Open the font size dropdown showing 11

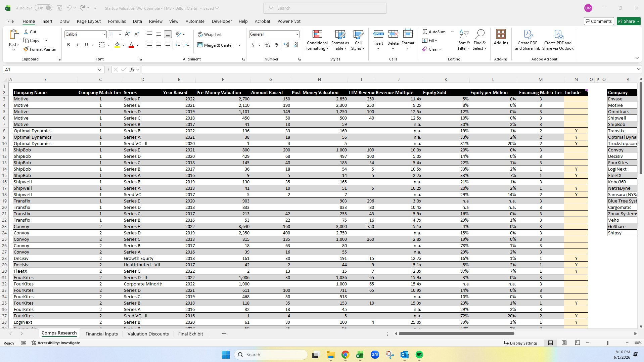click(x=120, y=34)
